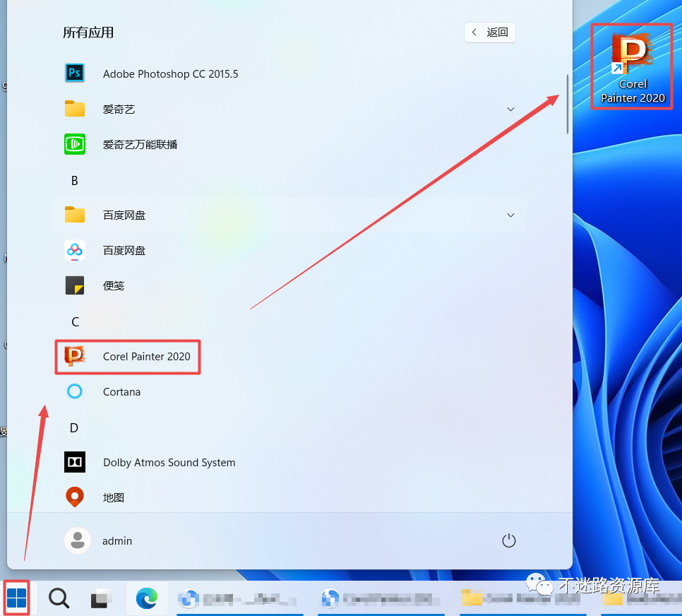Click the 'Cortana' label
This screenshot has width=682, height=616.
121,392
